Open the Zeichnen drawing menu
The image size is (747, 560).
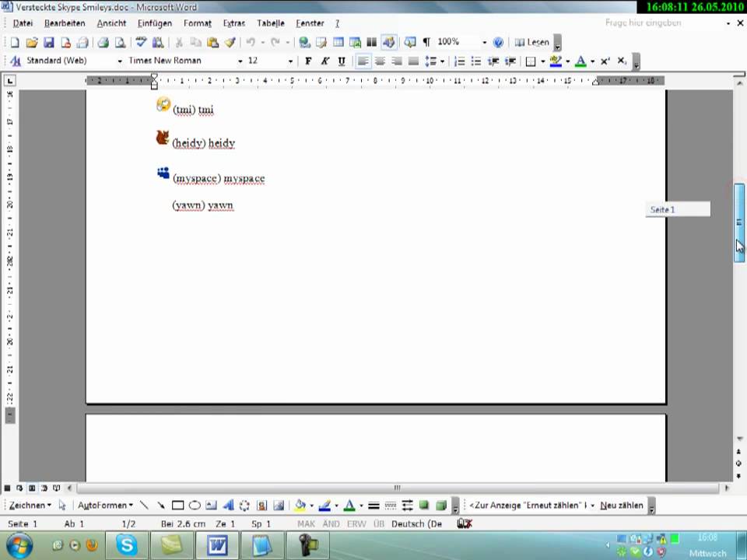[30, 506]
